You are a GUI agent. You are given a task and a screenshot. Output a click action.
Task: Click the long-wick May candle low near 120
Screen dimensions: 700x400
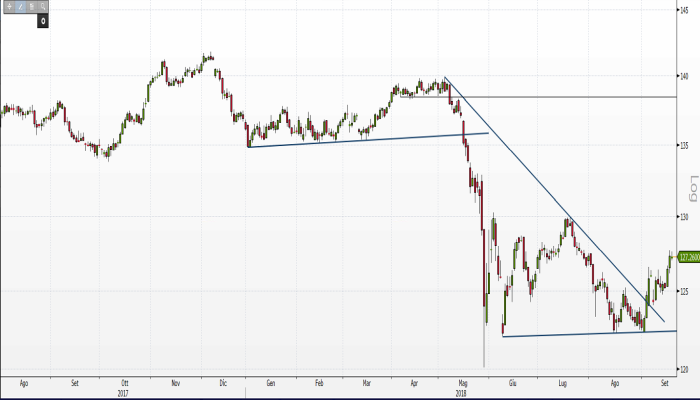point(483,360)
